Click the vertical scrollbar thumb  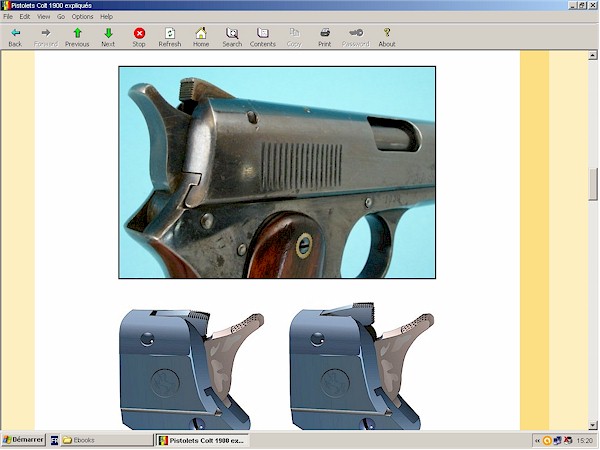[x=593, y=184]
